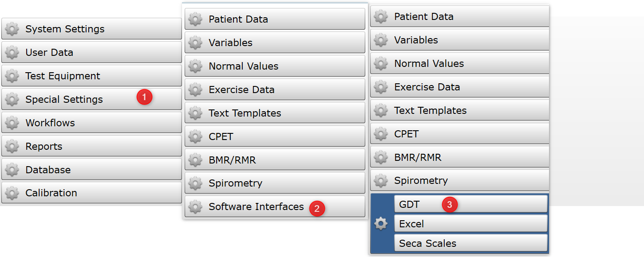The width and height of the screenshot is (644, 257).
Task: Expand Software Interfaces in the middle column
Action: pos(275,206)
